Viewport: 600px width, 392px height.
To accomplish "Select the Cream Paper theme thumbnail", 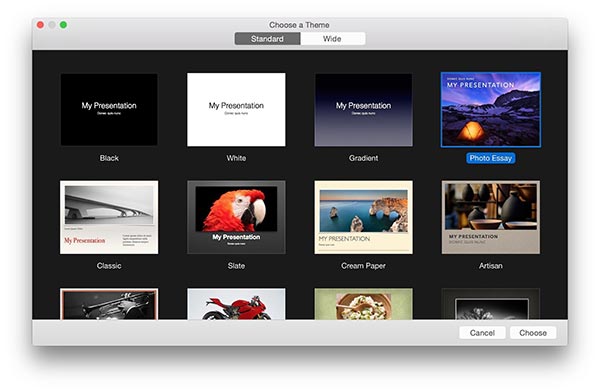I will coord(364,217).
